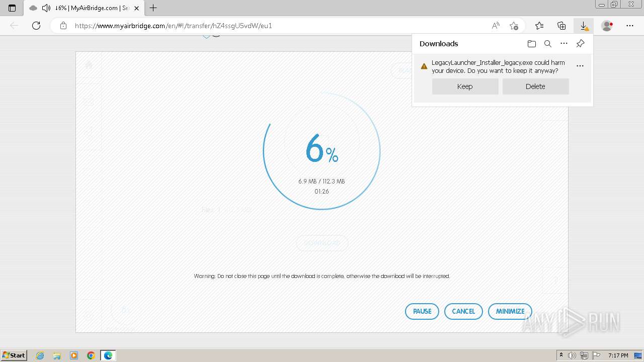
Task: Cancel the file download
Action: coord(463,311)
